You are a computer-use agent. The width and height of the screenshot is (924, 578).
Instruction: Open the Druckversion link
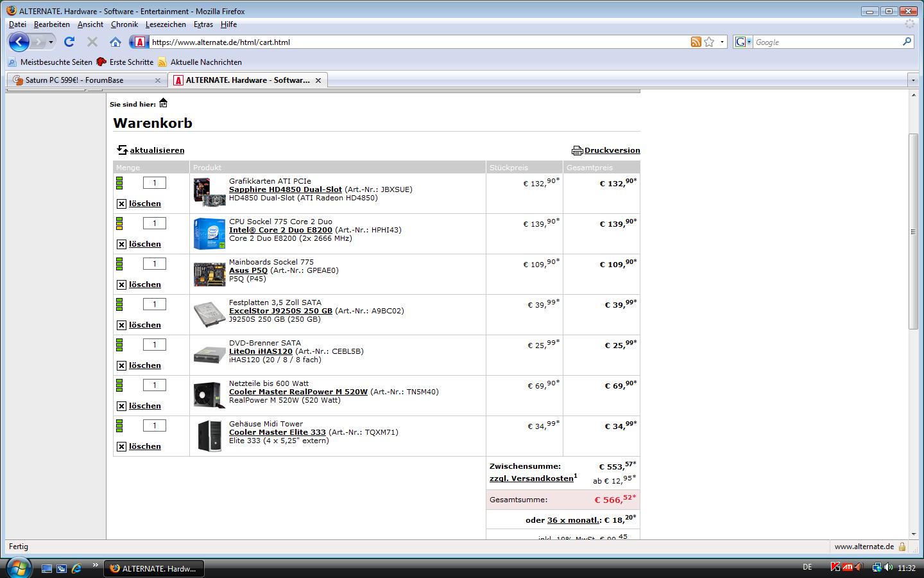[x=612, y=150]
